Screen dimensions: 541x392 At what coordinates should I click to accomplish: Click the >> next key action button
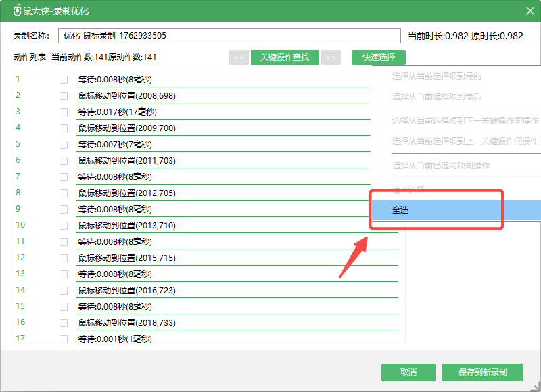pyautogui.click(x=330, y=57)
